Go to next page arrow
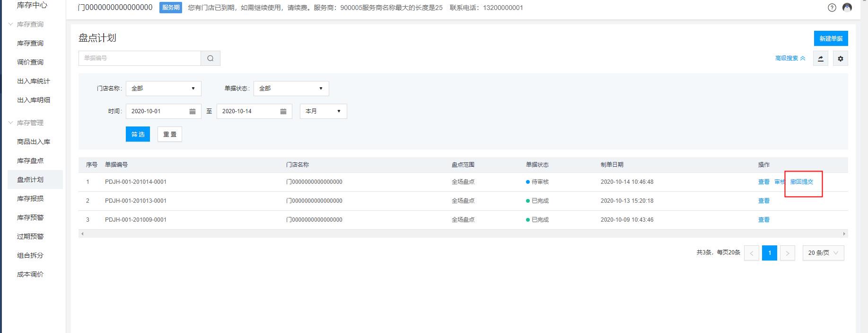The image size is (868, 333). 787,253
